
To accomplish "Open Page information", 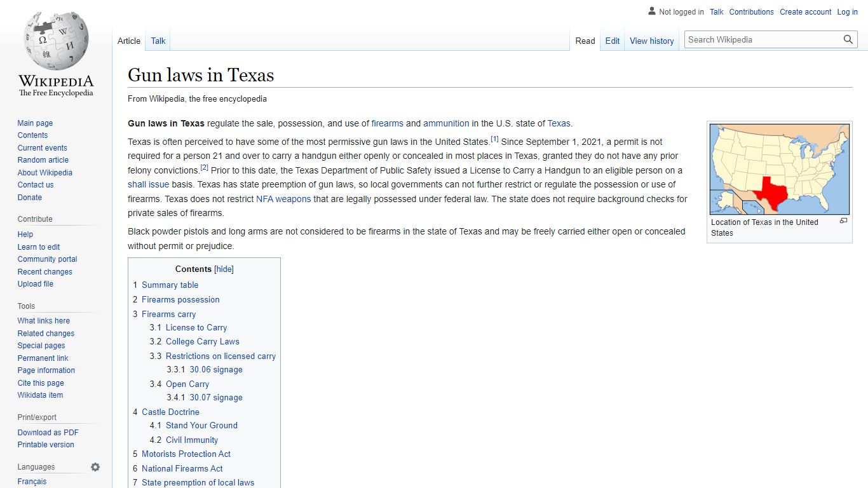I will (x=46, y=370).
